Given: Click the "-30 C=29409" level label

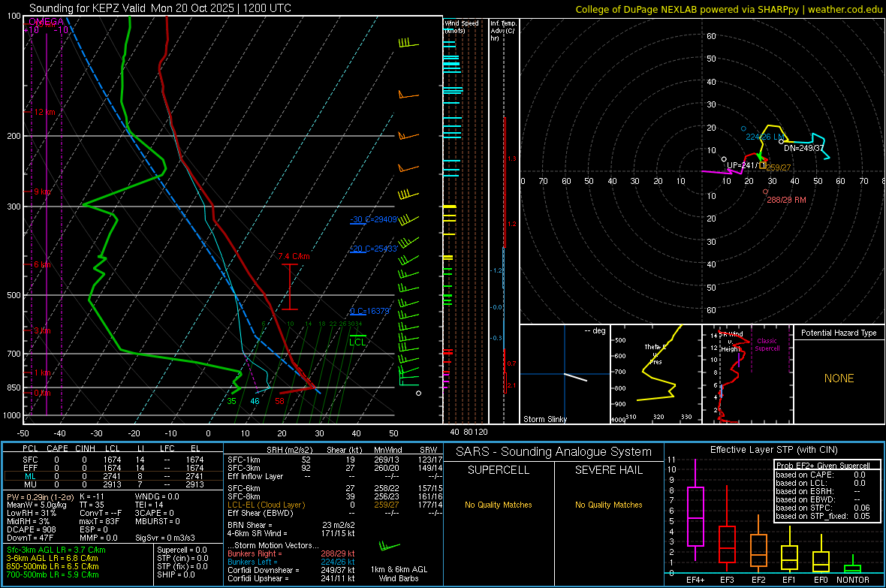Looking at the screenshot, I should click(373, 219).
